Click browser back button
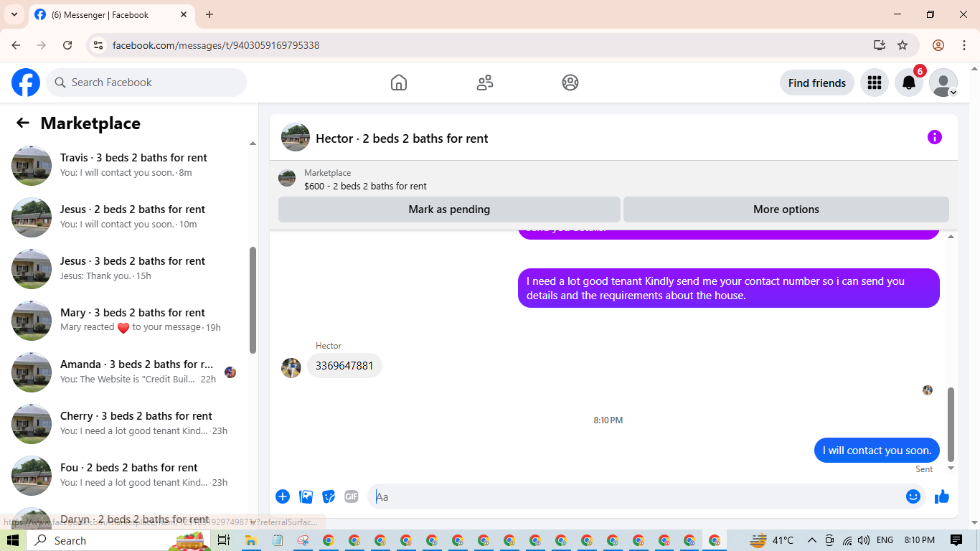The height and width of the screenshot is (551, 980). (x=16, y=45)
